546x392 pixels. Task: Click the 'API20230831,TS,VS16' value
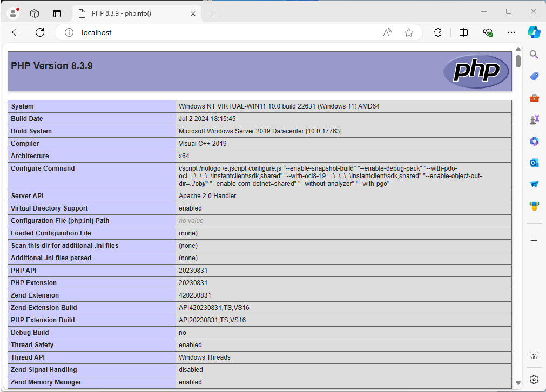[212, 320]
